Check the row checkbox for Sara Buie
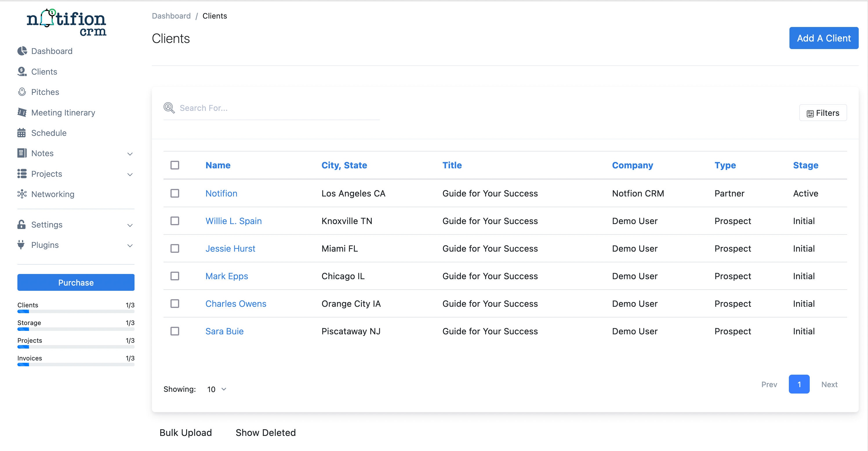The height and width of the screenshot is (451, 868). tap(175, 331)
